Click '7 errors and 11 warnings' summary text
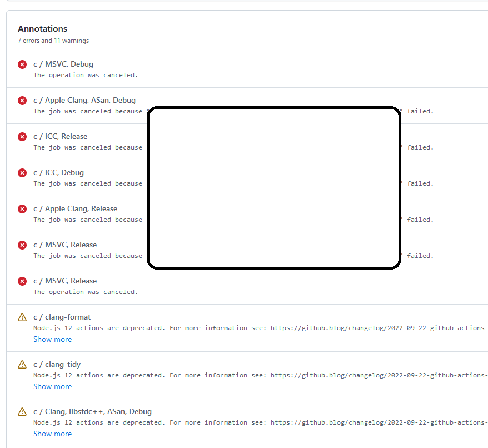The height and width of the screenshot is (448, 488). pos(53,41)
